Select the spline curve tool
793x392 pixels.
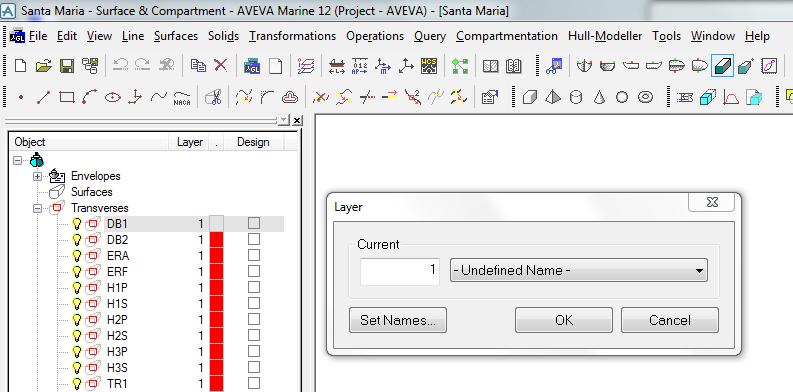(159, 96)
